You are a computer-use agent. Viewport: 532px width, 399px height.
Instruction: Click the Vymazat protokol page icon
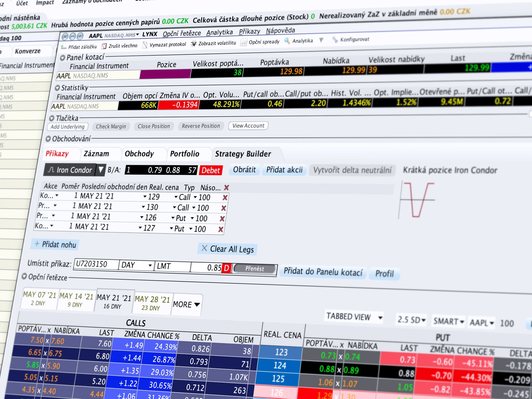[145, 45]
